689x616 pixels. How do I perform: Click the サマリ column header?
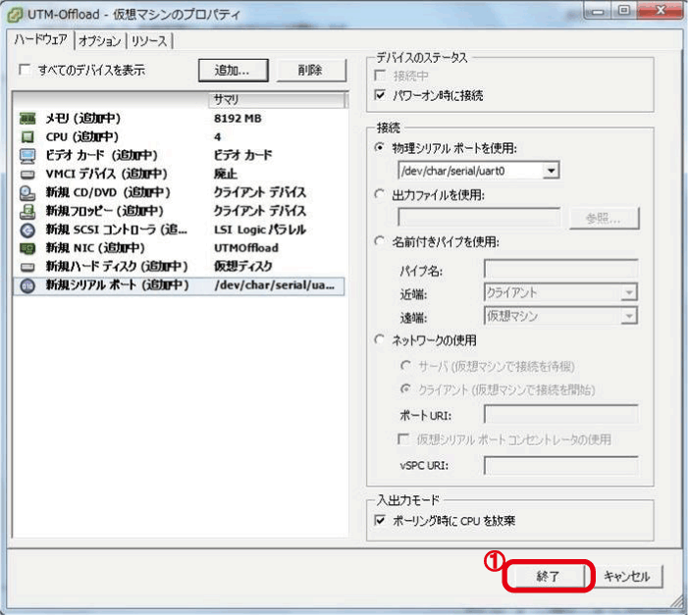pos(278,100)
